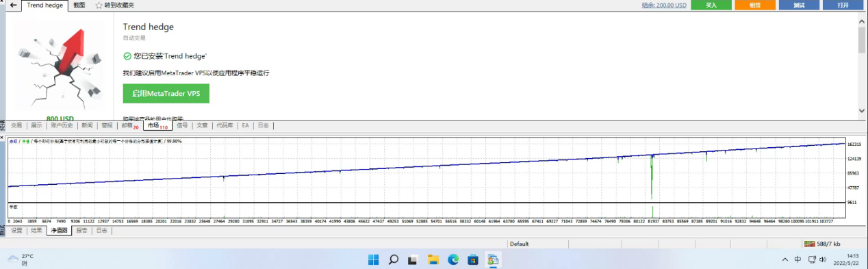Click the green 买入 buy button

[711, 5]
